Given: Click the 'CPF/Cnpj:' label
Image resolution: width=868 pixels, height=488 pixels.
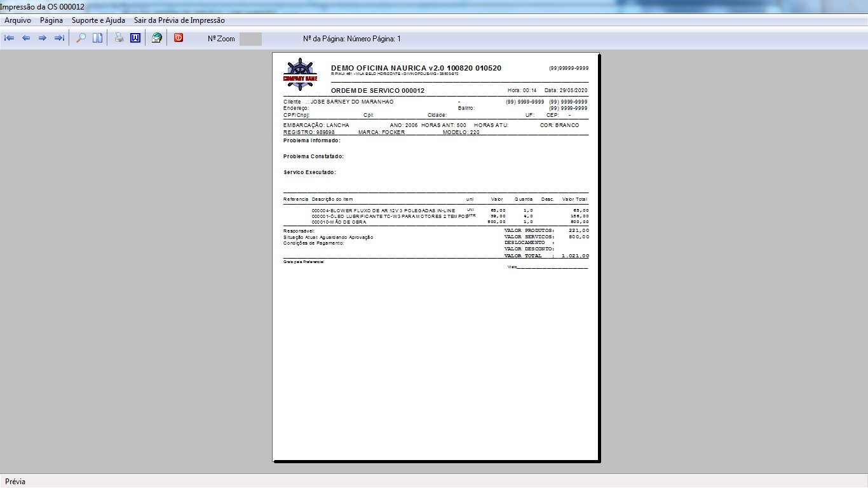Looking at the screenshot, I should click(x=297, y=115).
